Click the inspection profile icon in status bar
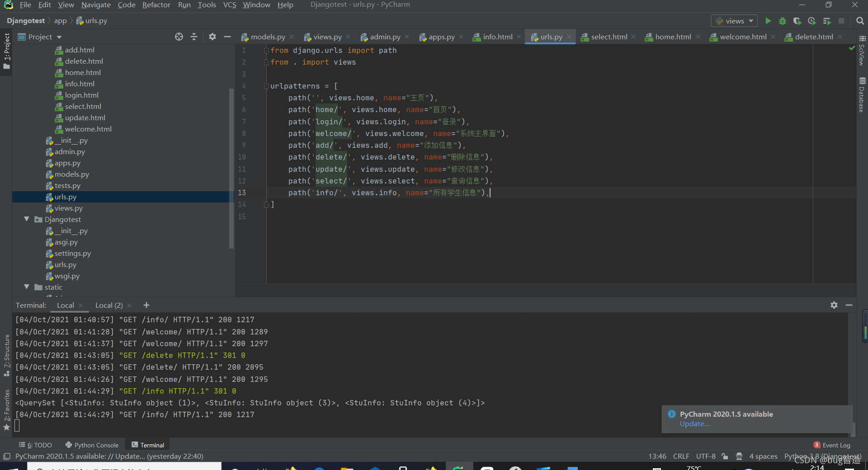Viewport: 868px width, 470px height. (739, 456)
